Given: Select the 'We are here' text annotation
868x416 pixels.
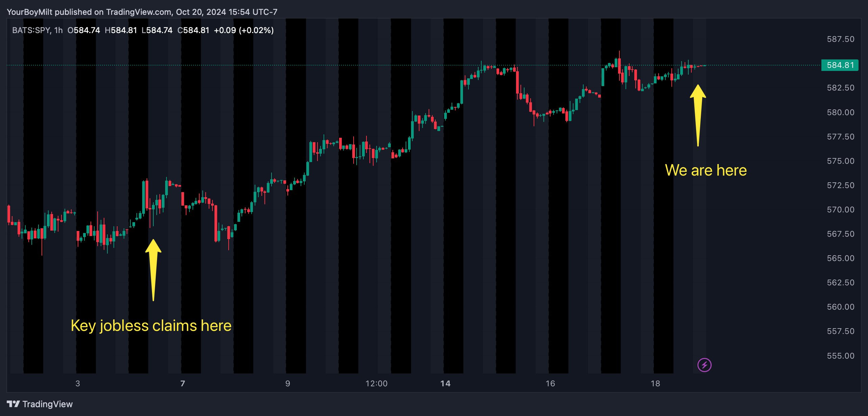Looking at the screenshot, I should coord(706,170).
